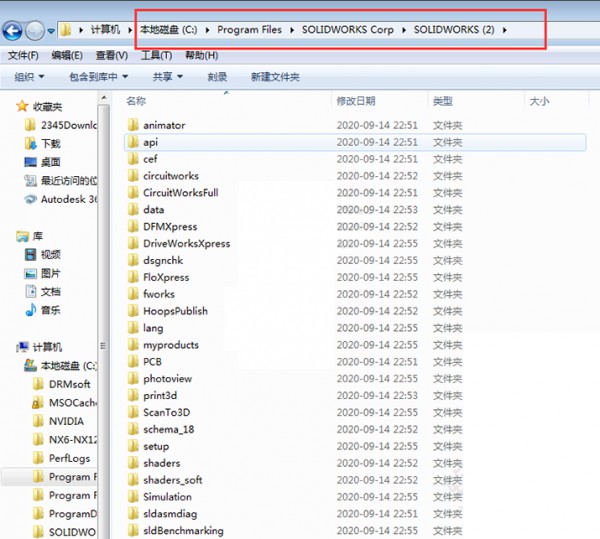600x539 pixels.
Task: Open the 组织 toolbar dropdown
Action: coord(29,77)
